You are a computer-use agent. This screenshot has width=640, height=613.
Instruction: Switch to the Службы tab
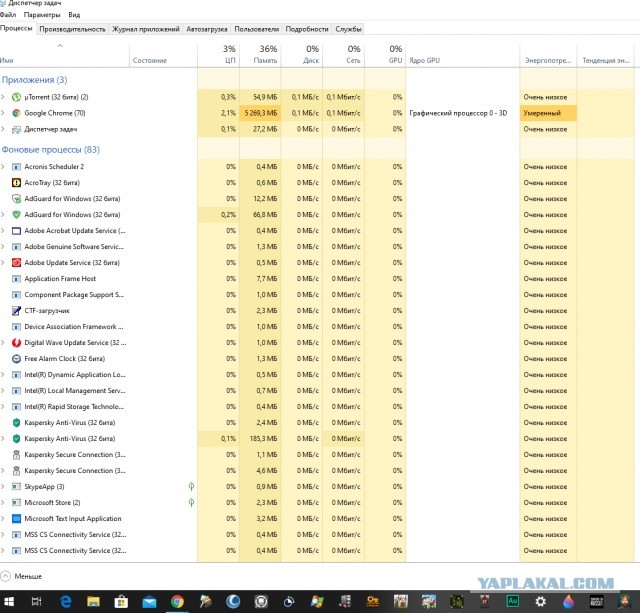click(x=348, y=29)
